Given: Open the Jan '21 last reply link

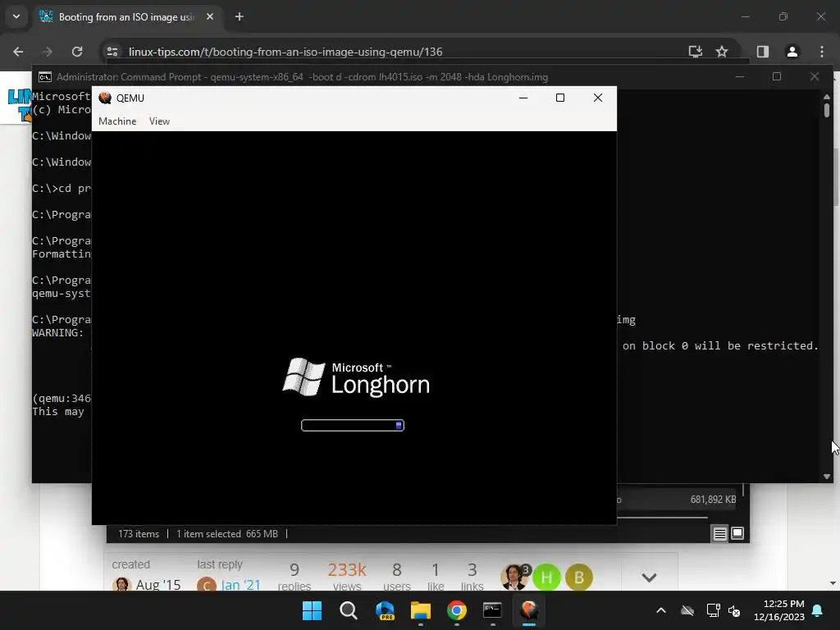Looking at the screenshot, I should [x=241, y=584].
